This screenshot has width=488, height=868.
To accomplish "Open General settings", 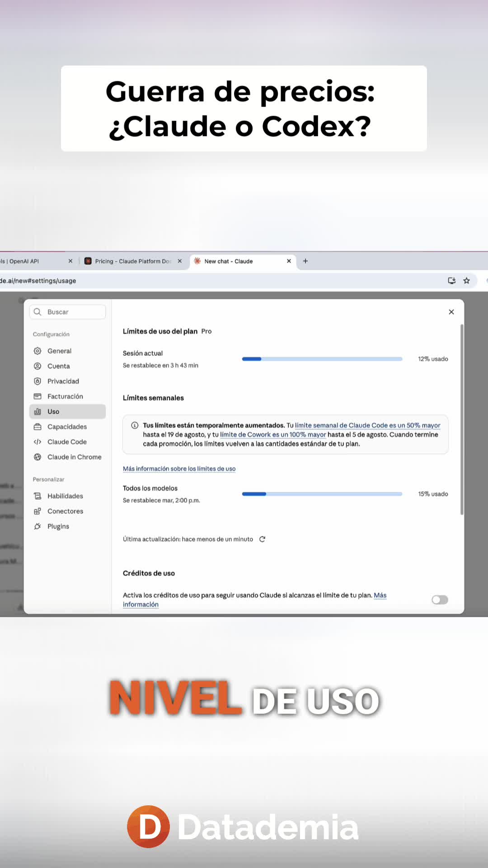I will (x=67, y=351).
